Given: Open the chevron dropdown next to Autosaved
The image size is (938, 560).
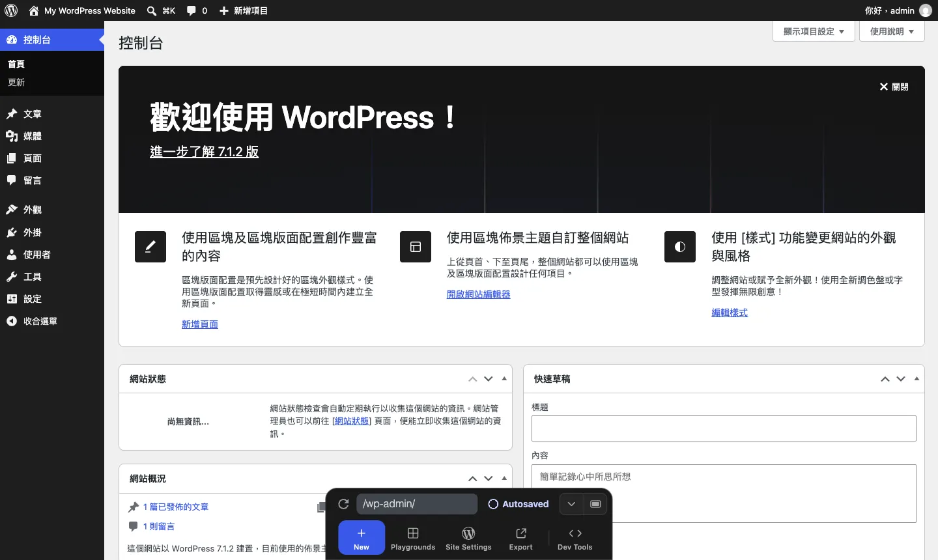Looking at the screenshot, I should (571, 504).
